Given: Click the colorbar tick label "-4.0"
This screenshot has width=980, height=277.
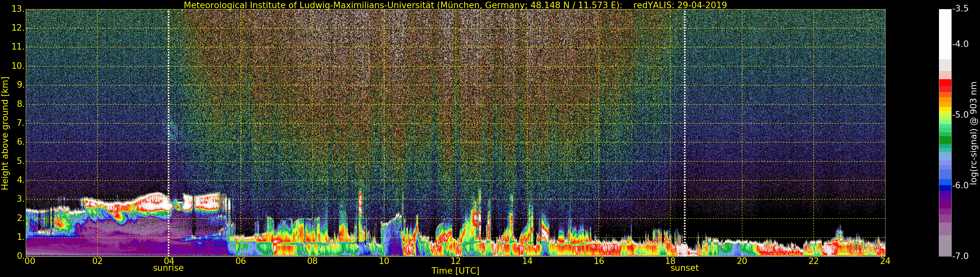Looking at the screenshot, I should click(x=960, y=44).
